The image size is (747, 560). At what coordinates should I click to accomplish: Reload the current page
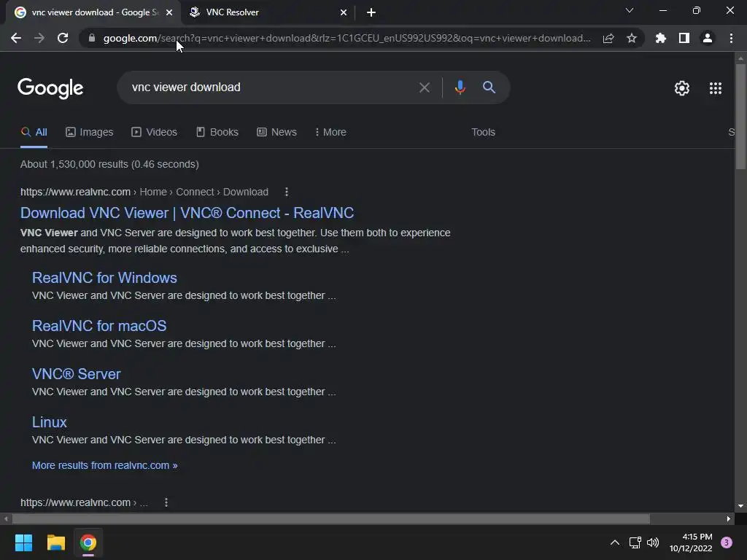(x=63, y=38)
